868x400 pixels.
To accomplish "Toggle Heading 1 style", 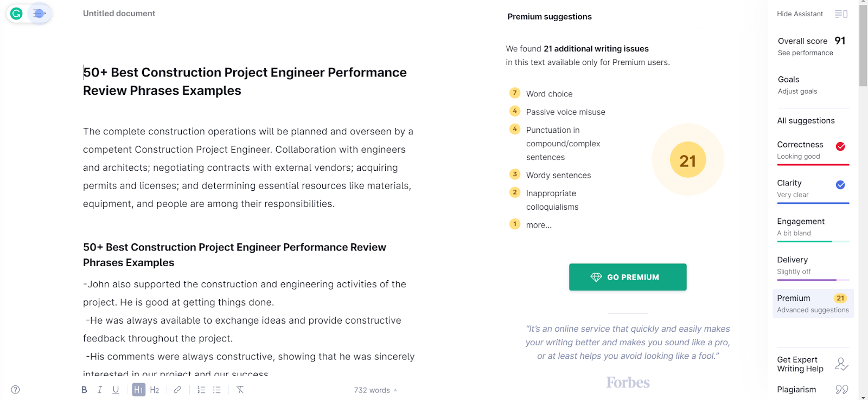I will tap(139, 390).
